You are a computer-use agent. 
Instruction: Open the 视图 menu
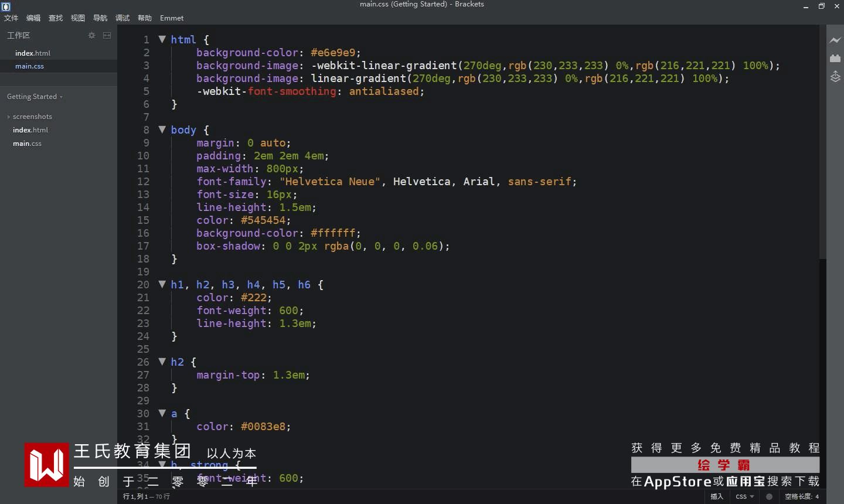pos(78,18)
